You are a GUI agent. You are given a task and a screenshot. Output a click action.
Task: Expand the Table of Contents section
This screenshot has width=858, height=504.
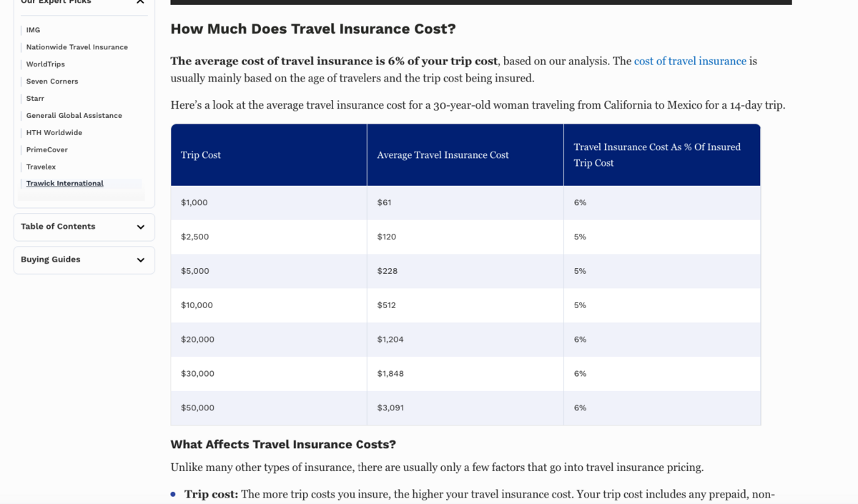84,227
